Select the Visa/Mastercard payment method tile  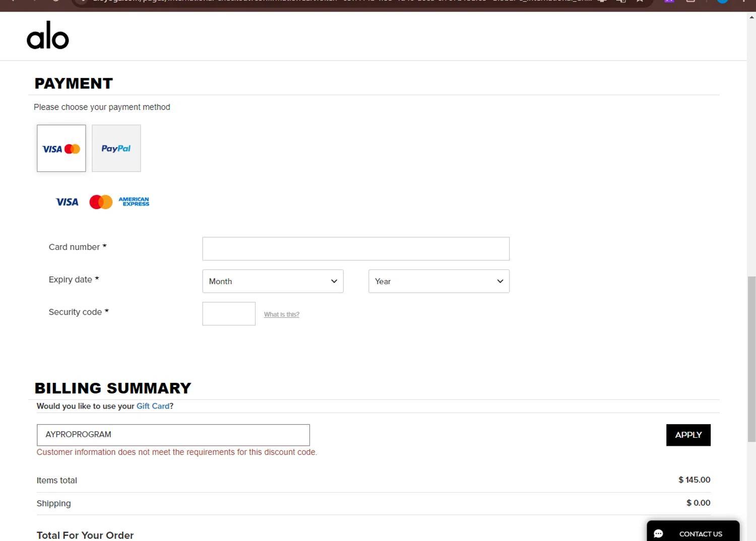pos(61,148)
